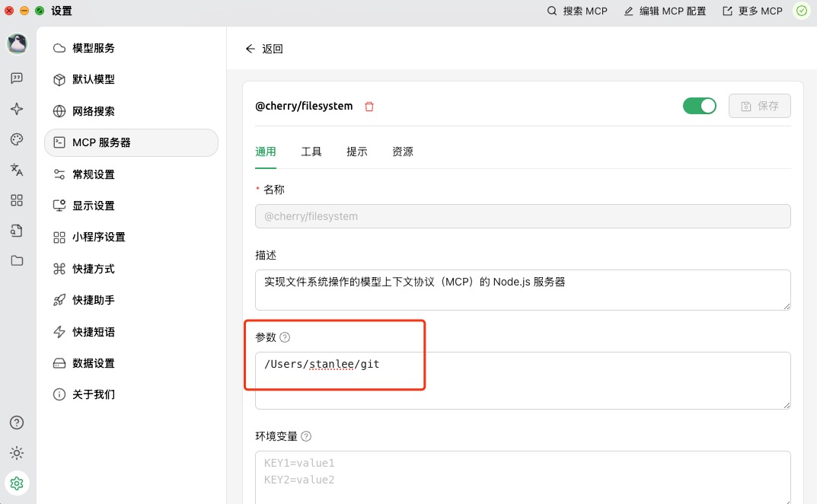Click the 环境变量 text area
This screenshot has width=817, height=504.
(x=522, y=477)
